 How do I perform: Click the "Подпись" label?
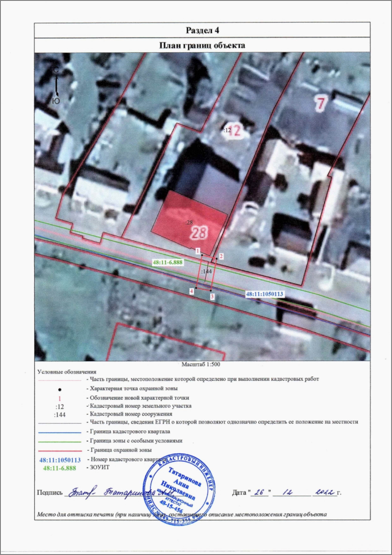pos(50,492)
